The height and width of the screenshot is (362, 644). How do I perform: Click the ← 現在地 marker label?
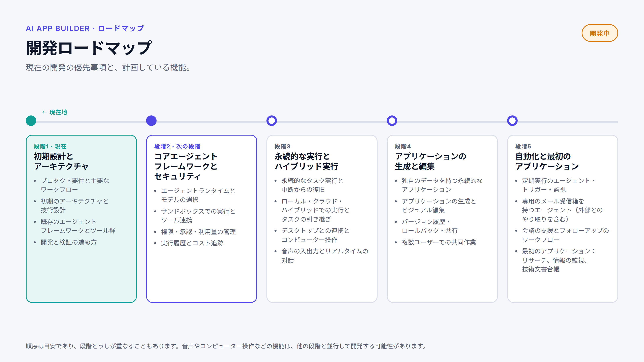click(x=55, y=112)
